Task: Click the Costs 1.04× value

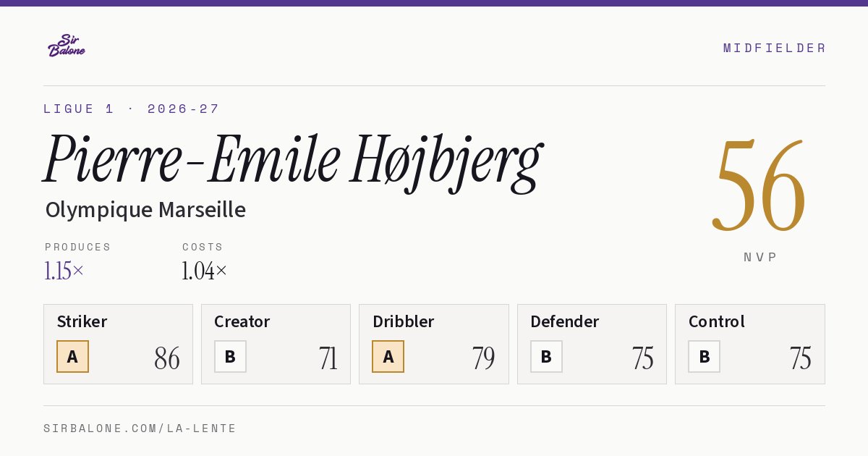Action: (x=205, y=271)
